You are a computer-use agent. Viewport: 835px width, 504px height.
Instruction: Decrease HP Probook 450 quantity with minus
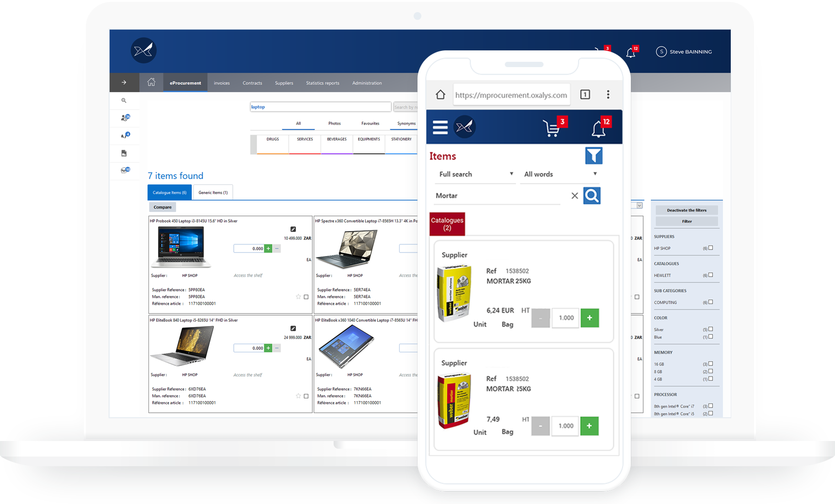pos(277,249)
